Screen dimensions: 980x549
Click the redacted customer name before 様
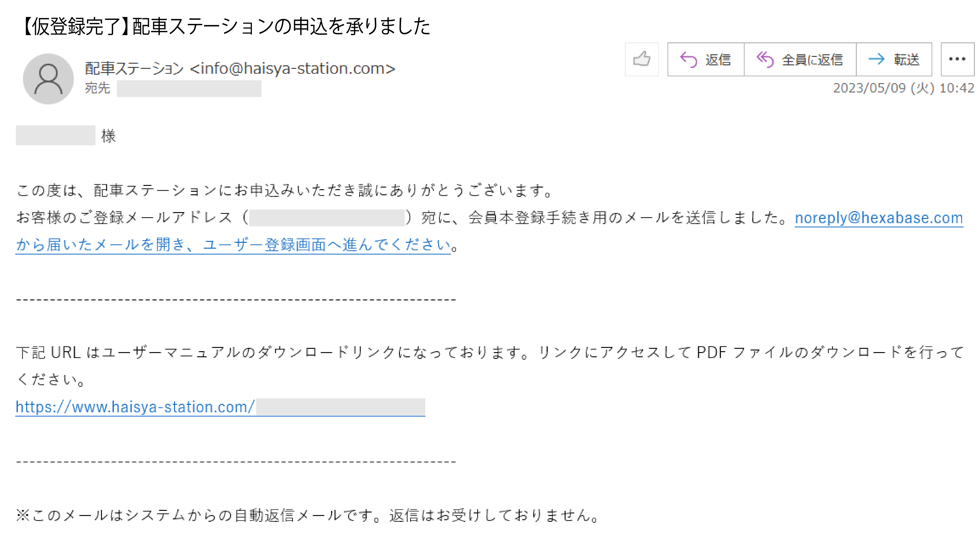coord(55,135)
